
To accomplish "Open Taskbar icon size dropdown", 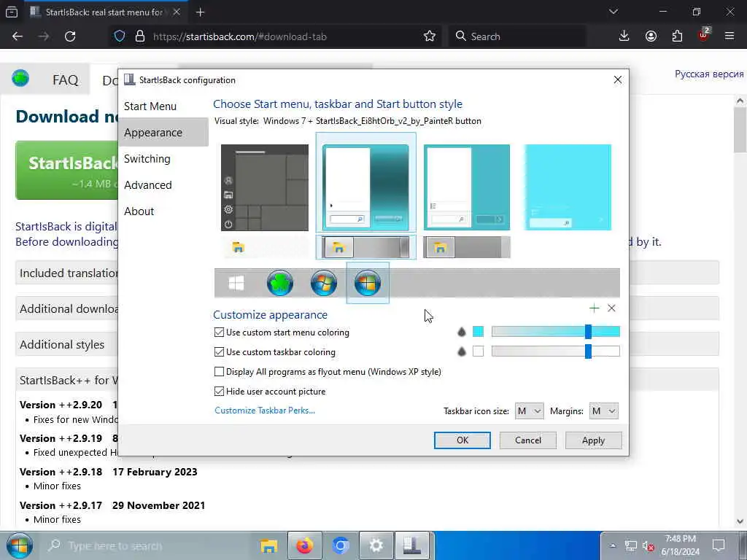I will tap(529, 411).
